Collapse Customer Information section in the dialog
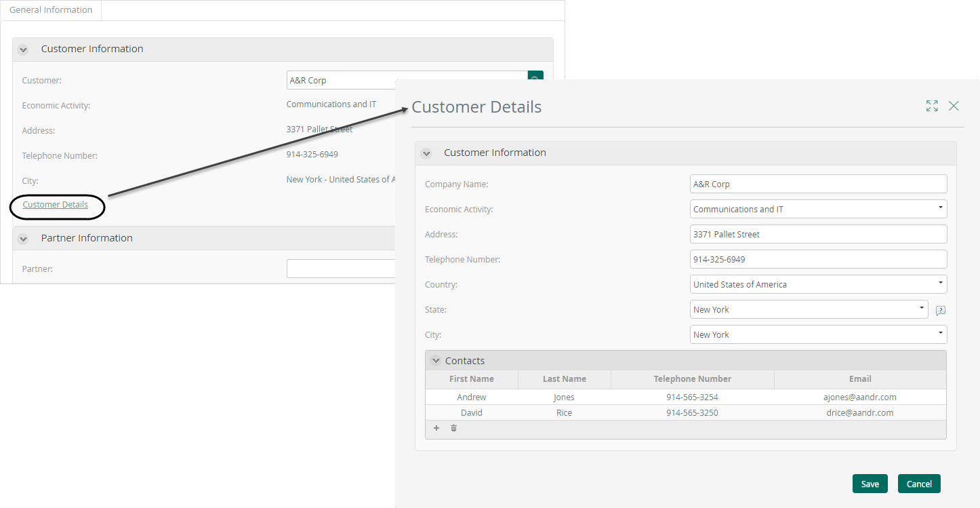The width and height of the screenshot is (980, 508). [x=426, y=153]
